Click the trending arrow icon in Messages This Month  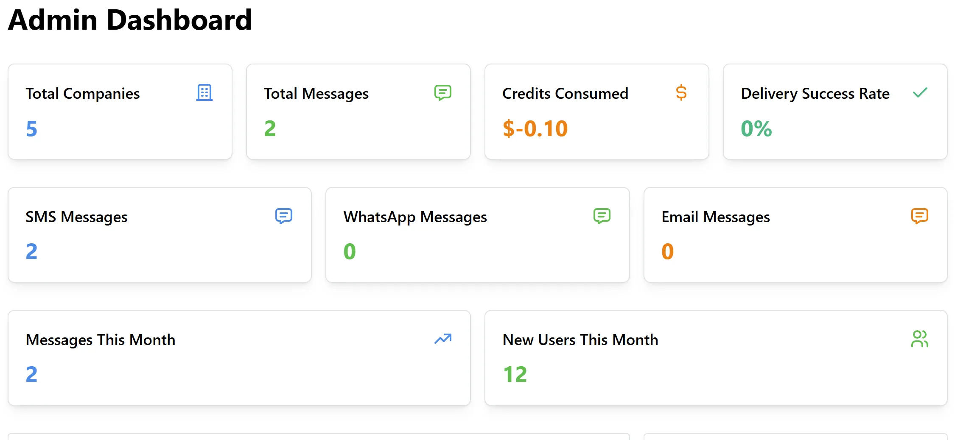coord(442,339)
